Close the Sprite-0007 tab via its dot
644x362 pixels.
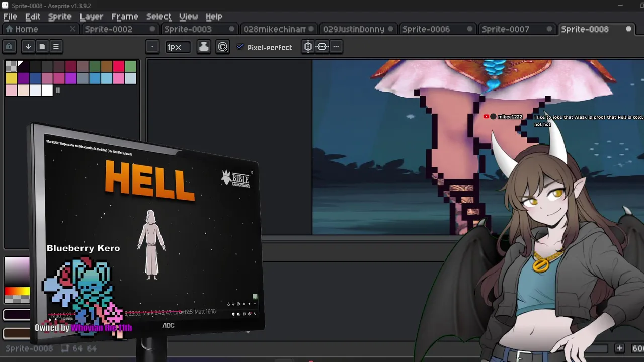549,29
